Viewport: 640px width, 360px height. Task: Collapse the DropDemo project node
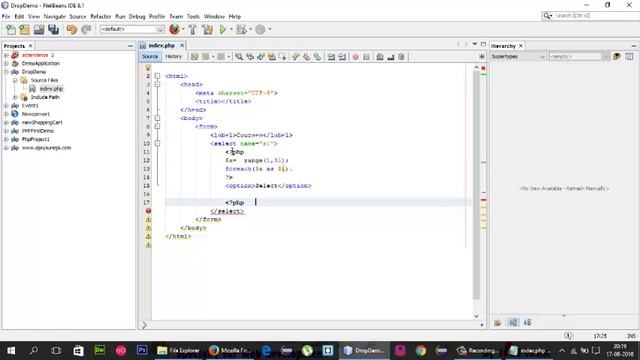6,72
